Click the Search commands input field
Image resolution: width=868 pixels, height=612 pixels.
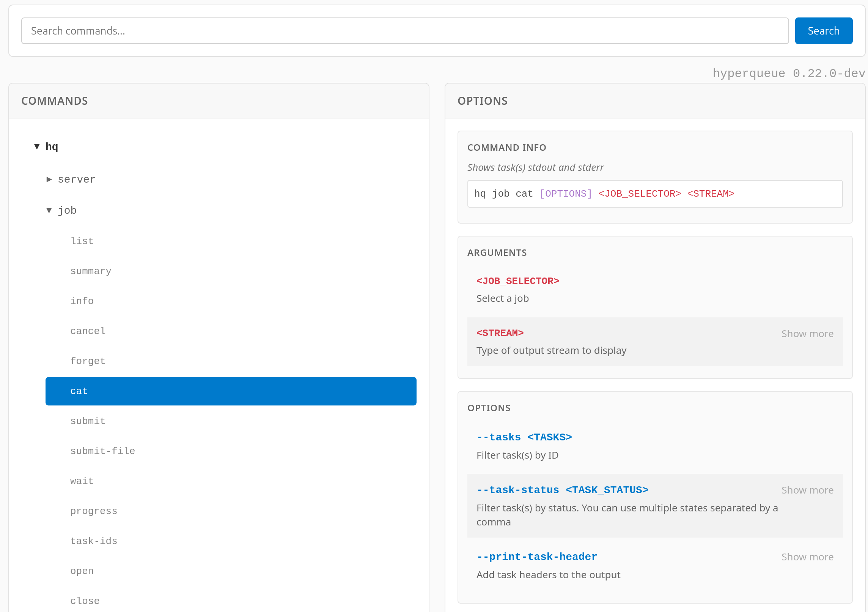tap(405, 31)
